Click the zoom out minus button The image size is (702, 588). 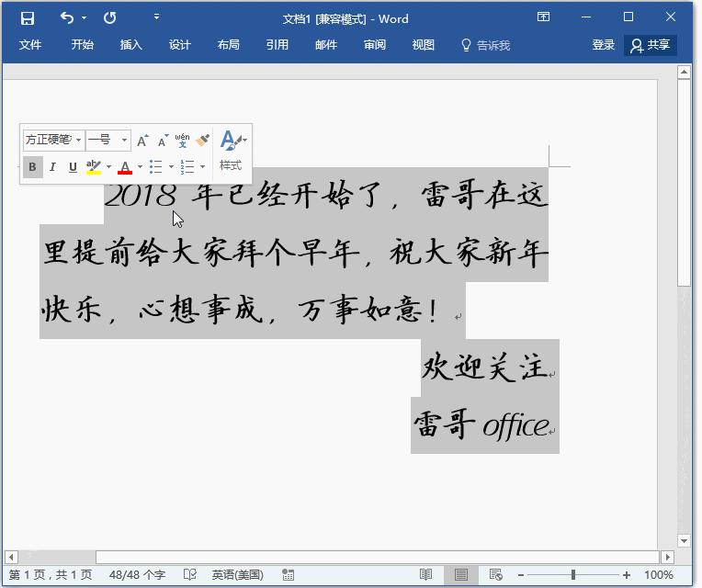[521, 575]
